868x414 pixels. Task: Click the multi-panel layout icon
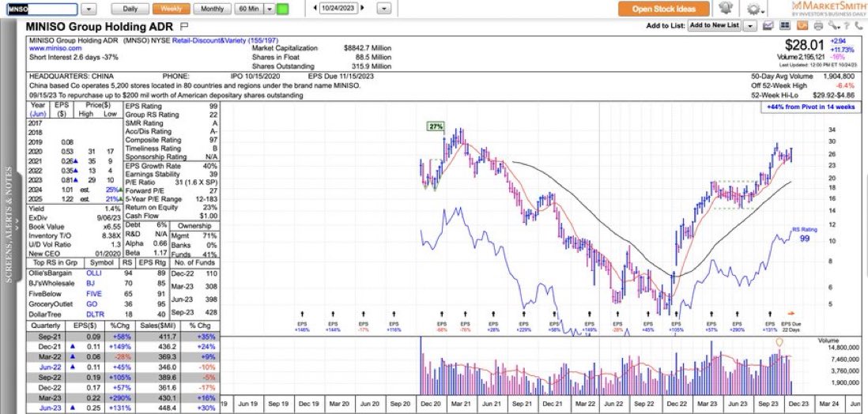784,25
